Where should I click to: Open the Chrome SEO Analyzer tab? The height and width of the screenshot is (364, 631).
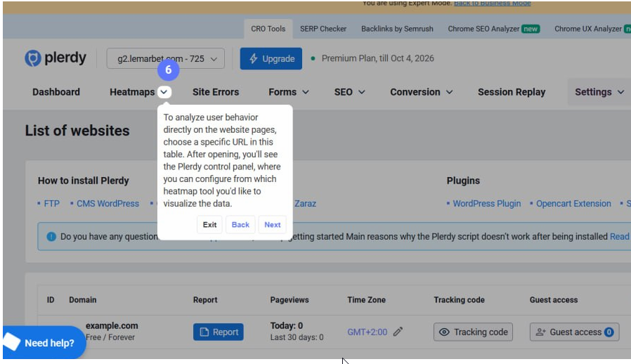[x=494, y=29]
